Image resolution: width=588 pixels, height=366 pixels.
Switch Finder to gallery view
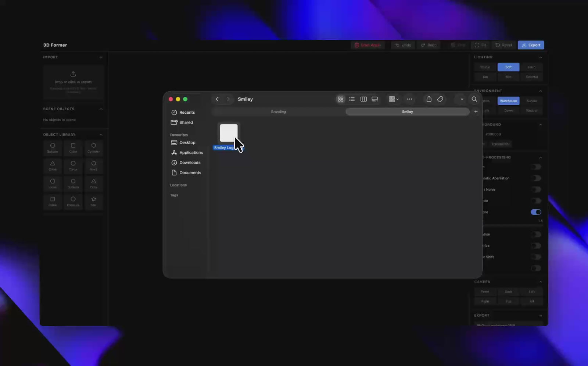click(374, 99)
